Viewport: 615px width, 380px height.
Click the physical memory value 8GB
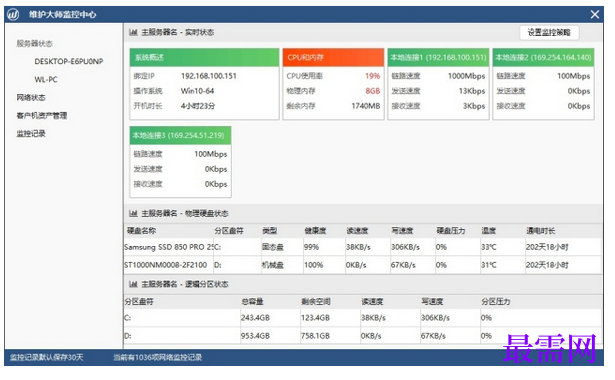[x=373, y=91]
